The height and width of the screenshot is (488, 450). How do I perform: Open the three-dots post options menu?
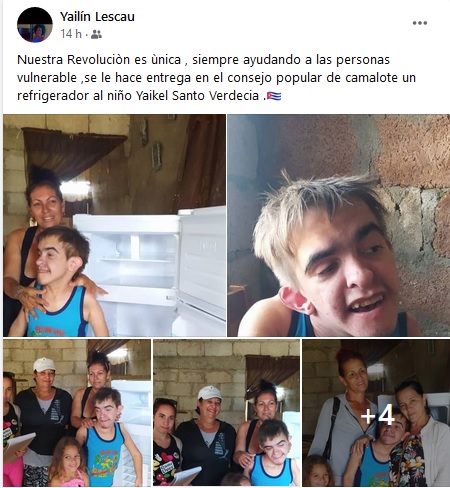coord(420,23)
